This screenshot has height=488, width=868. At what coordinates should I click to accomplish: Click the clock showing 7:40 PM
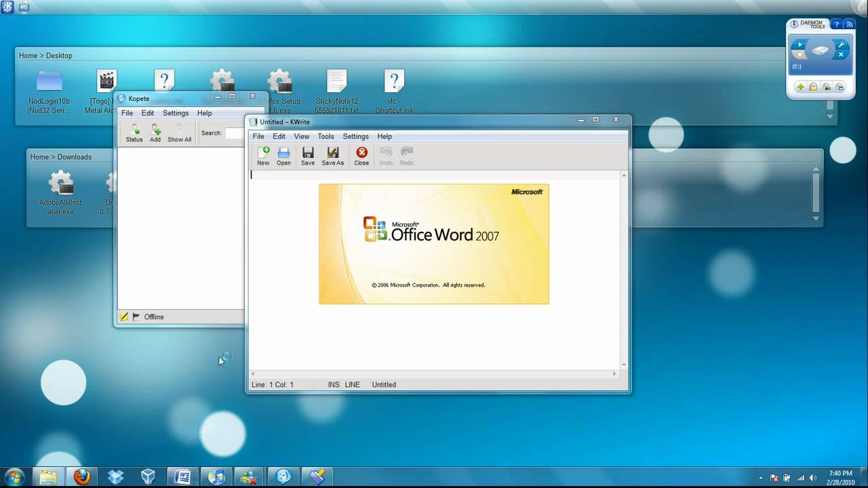click(x=841, y=473)
